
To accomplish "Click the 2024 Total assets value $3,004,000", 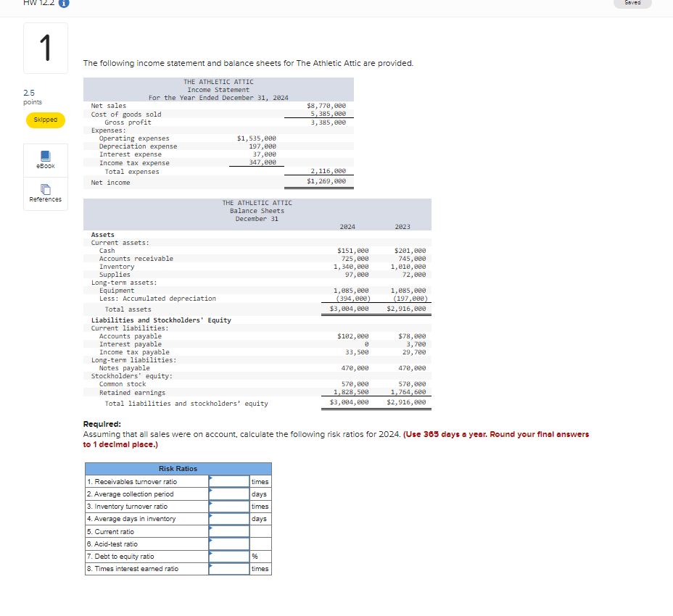I will (349, 309).
